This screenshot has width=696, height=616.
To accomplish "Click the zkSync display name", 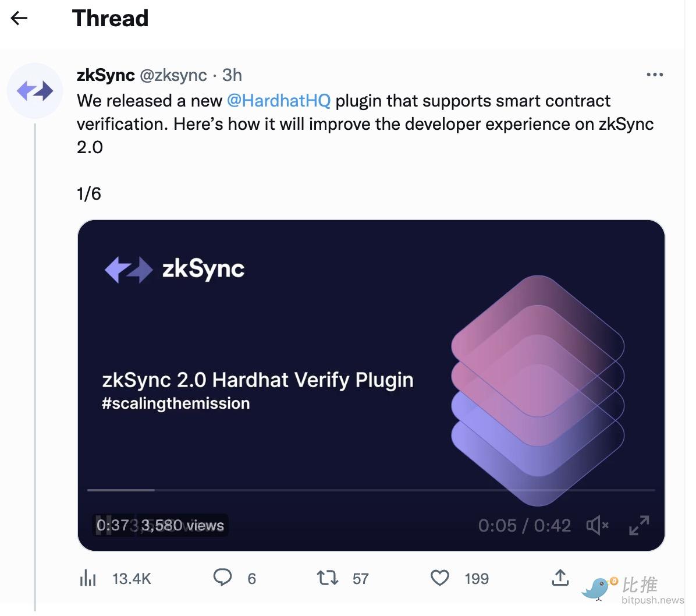I will [x=106, y=75].
